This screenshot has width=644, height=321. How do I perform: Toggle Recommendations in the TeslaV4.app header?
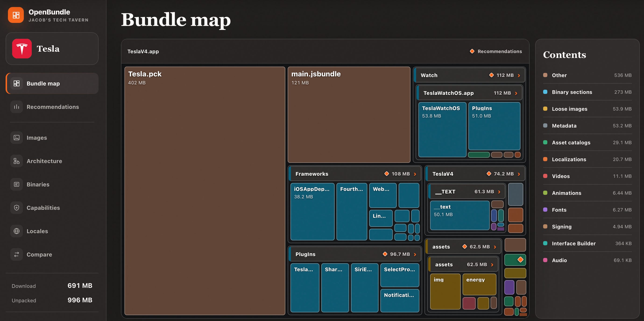(x=496, y=51)
